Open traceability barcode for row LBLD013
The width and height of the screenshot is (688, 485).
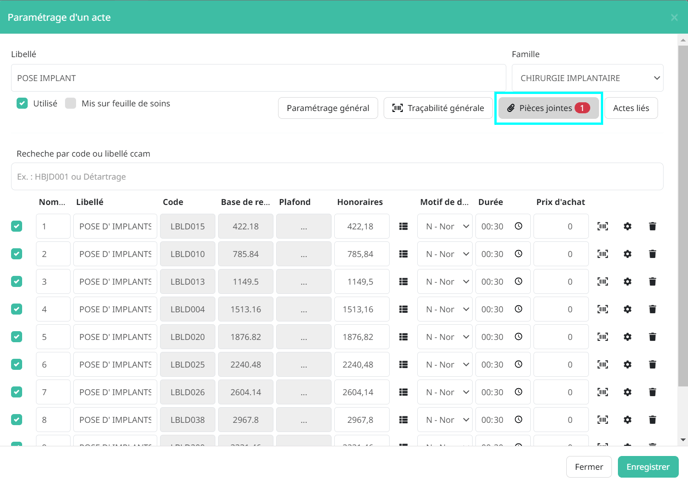coord(602,282)
